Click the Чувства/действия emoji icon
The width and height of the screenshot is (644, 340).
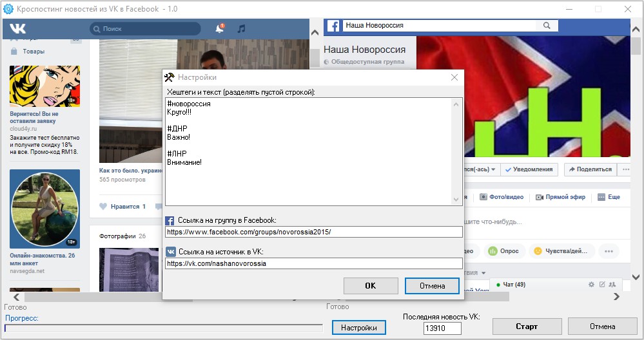538,251
